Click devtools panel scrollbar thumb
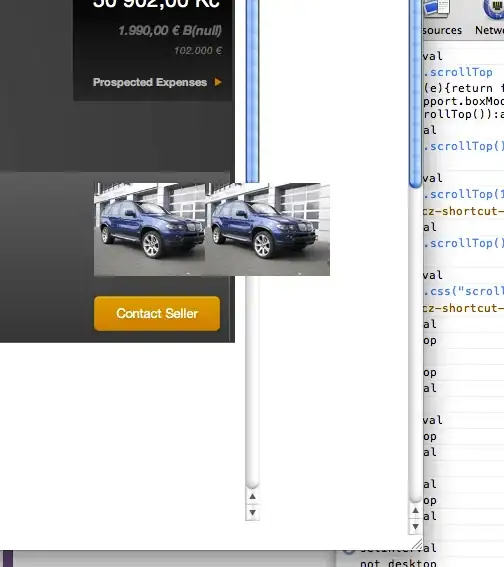Image resolution: width=504 pixels, height=567 pixels. tap(415, 94)
